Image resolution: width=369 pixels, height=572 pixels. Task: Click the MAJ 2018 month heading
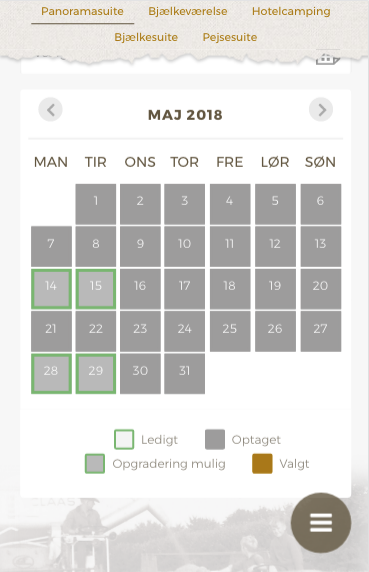[185, 115]
